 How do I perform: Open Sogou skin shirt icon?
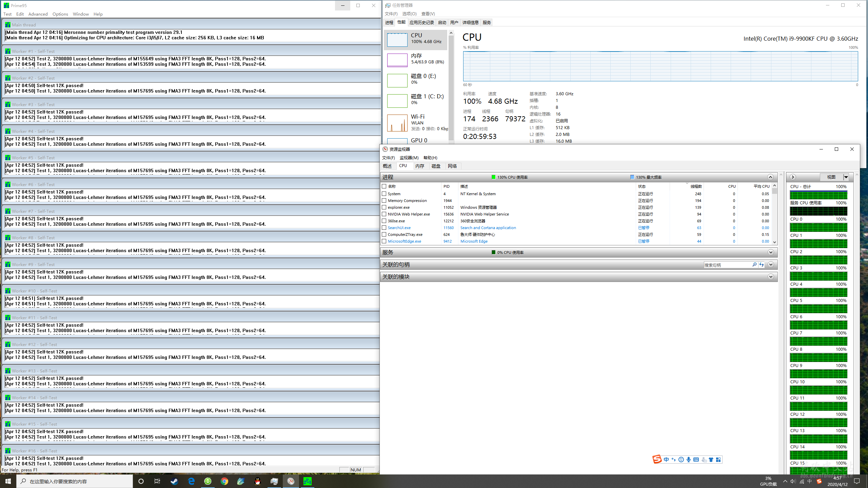click(711, 460)
